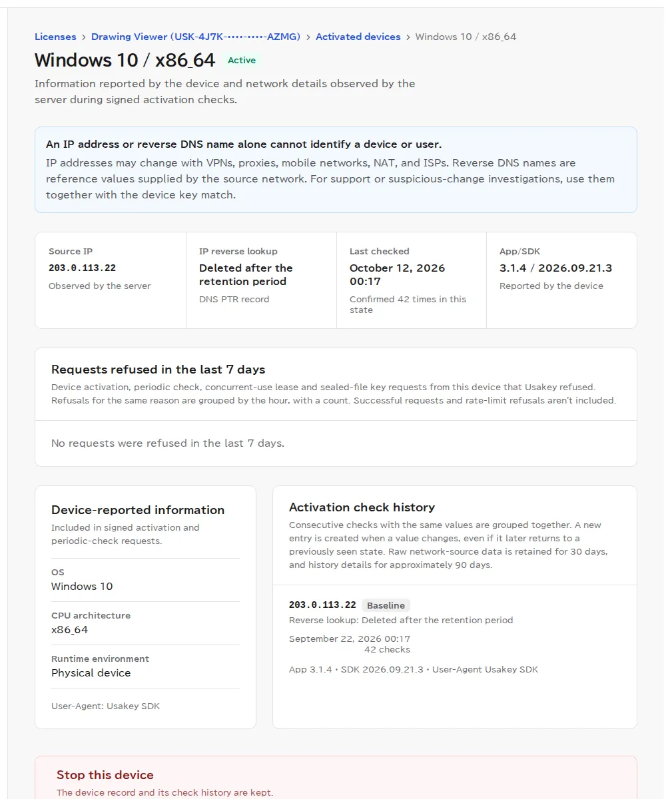The width and height of the screenshot is (672, 799).
Task: Click 'Reverse lookup: Deleted after the retention period'
Action: [401, 620]
